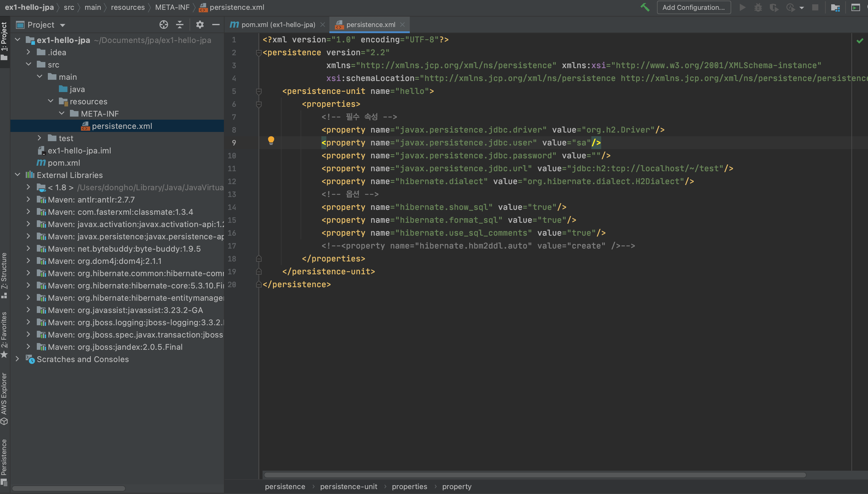Collapse the External Libraries node
The height and width of the screenshot is (494, 868).
point(17,175)
